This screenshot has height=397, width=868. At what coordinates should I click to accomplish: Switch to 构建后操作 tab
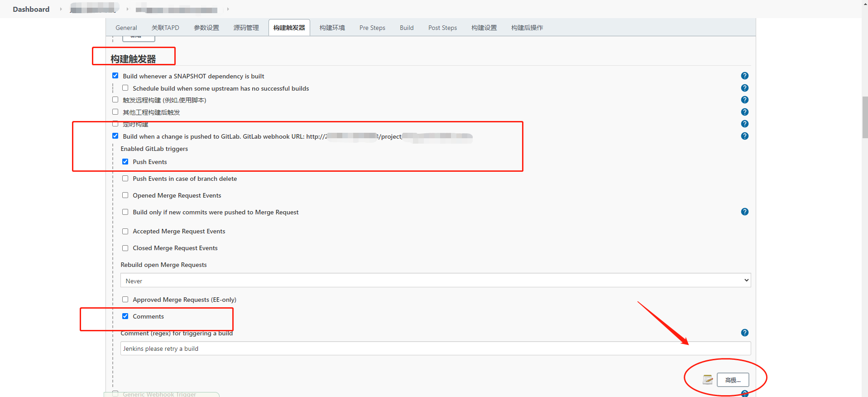click(x=527, y=28)
